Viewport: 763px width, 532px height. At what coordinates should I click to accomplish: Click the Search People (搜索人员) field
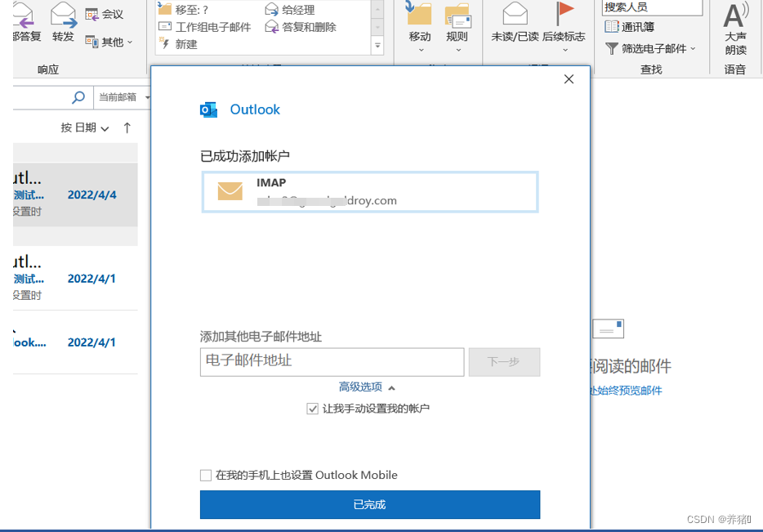coord(652,7)
